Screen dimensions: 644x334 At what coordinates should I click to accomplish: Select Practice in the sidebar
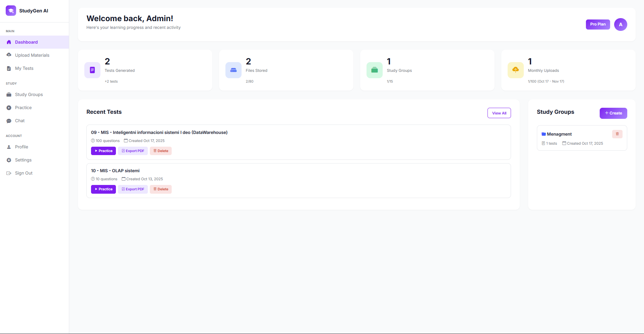pyautogui.click(x=23, y=107)
